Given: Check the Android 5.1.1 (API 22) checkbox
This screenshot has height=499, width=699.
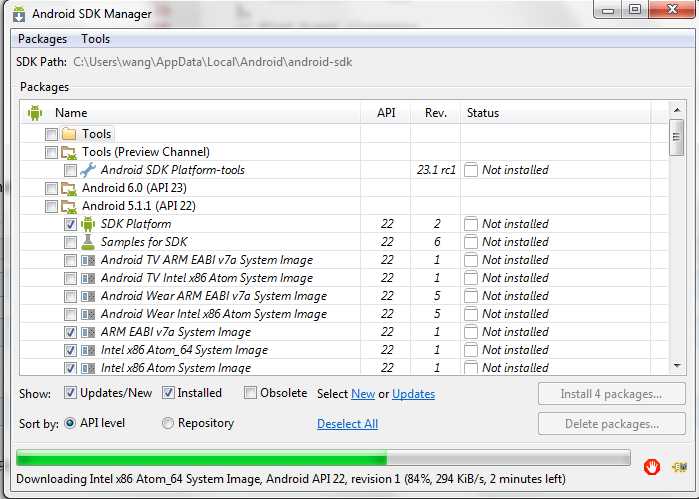Looking at the screenshot, I should (x=51, y=206).
